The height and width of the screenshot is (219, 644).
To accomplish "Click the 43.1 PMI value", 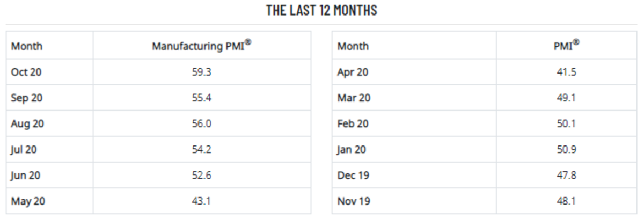I will (x=202, y=201).
